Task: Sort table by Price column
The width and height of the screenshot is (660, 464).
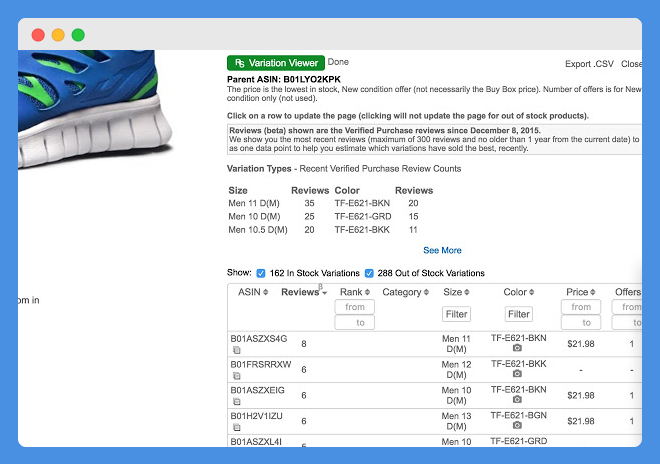Action: (x=581, y=292)
